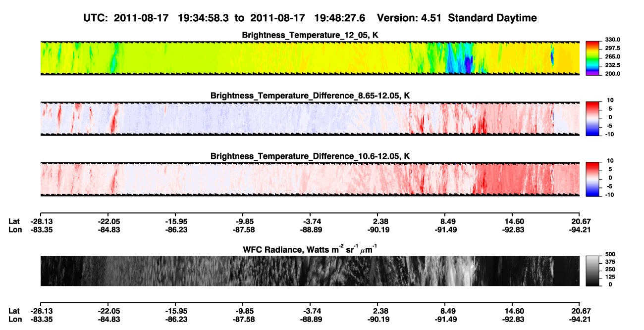This screenshot has width=644, height=330.
Task: Click latitude 8.49 on the axis above WFC panel
Action: click(x=445, y=222)
